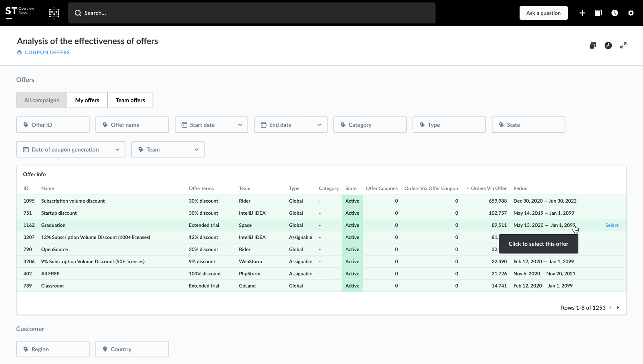Focus the Search field

[x=252, y=13]
